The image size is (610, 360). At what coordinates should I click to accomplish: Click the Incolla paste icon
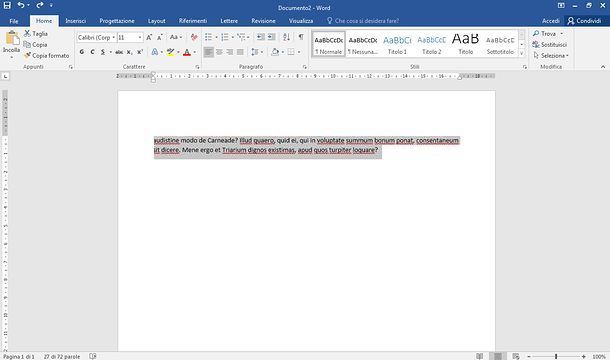click(x=12, y=39)
